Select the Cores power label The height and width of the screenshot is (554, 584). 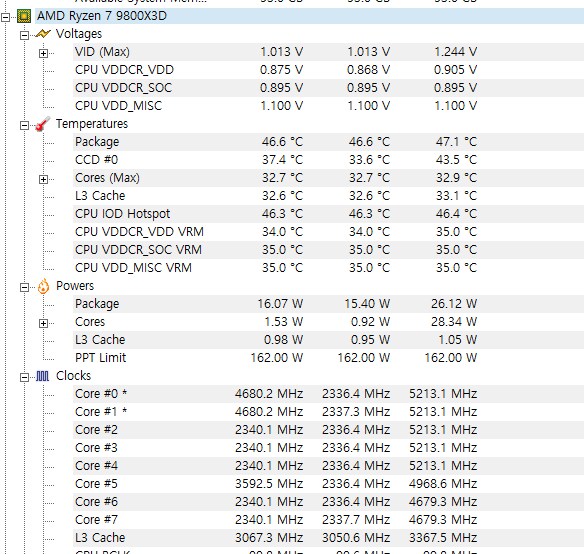90,322
